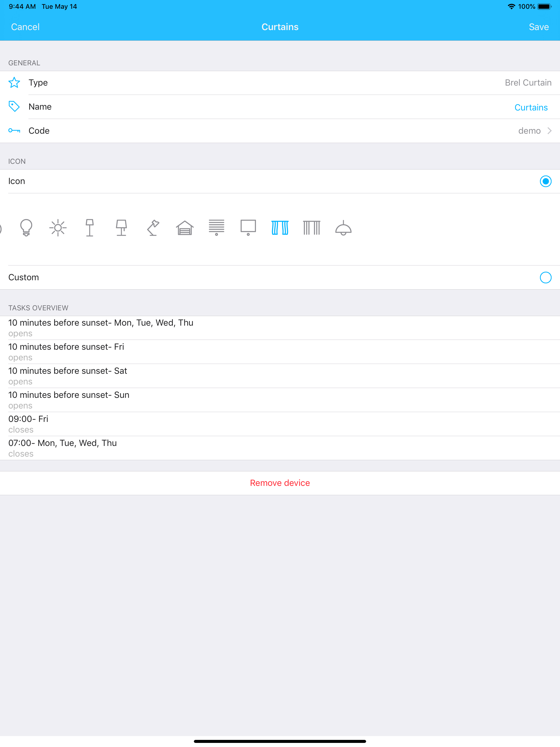Save the Curtains device settings
This screenshot has height=747, width=560.
point(539,27)
